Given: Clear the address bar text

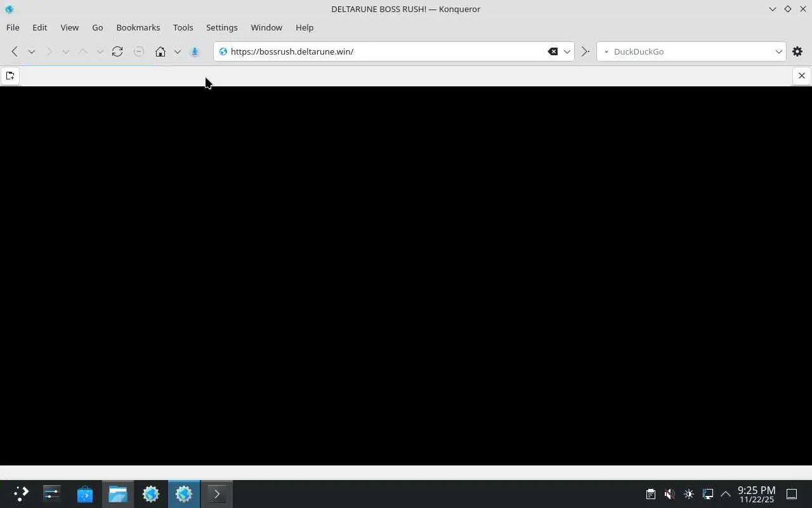Looking at the screenshot, I should click(553, 51).
